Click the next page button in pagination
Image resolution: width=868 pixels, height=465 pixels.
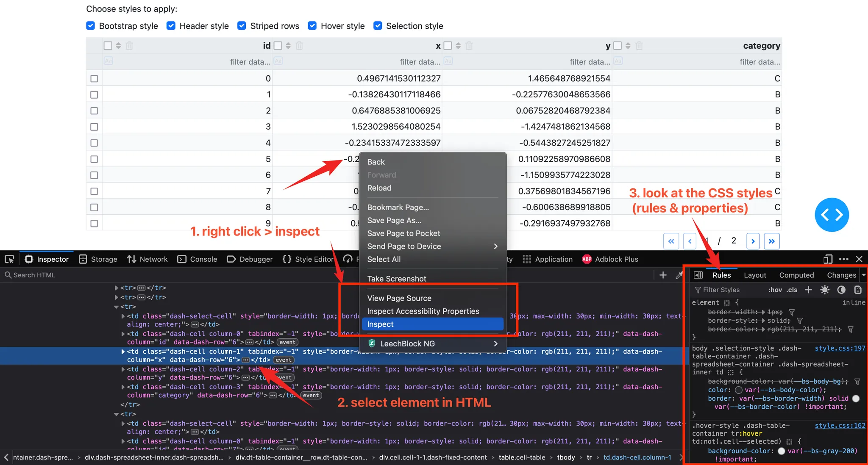click(x=753, y=240)
